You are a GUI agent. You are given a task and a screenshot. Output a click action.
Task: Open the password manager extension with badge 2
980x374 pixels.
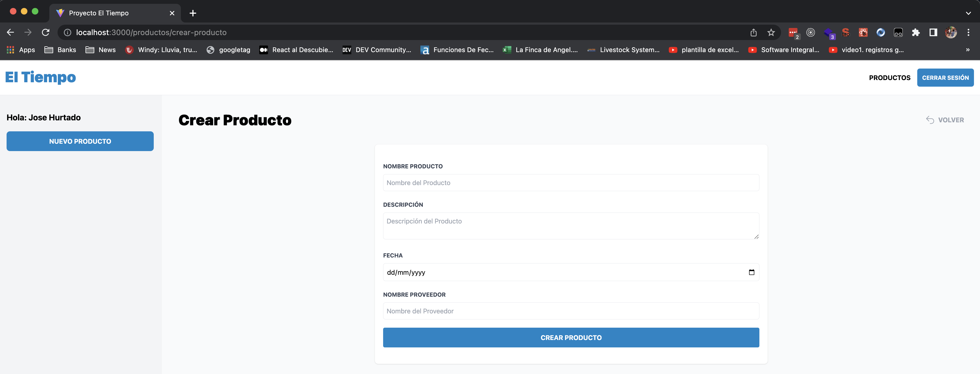pos(794,32)
